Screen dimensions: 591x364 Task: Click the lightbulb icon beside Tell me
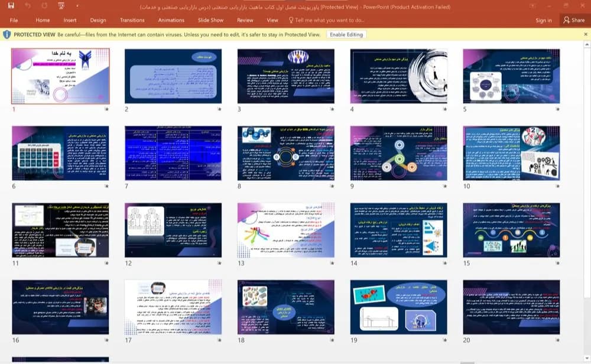291,20
